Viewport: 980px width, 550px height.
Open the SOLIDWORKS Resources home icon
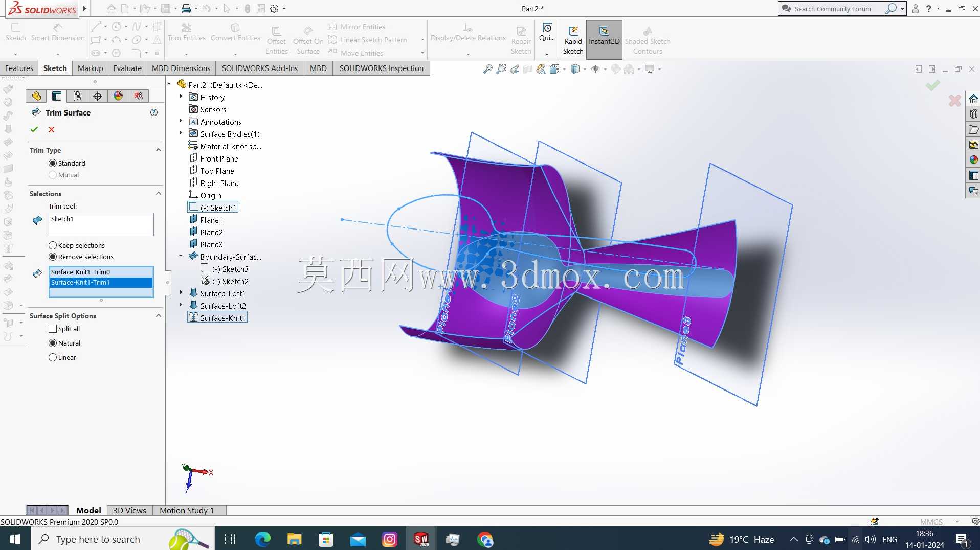(973, 99)
